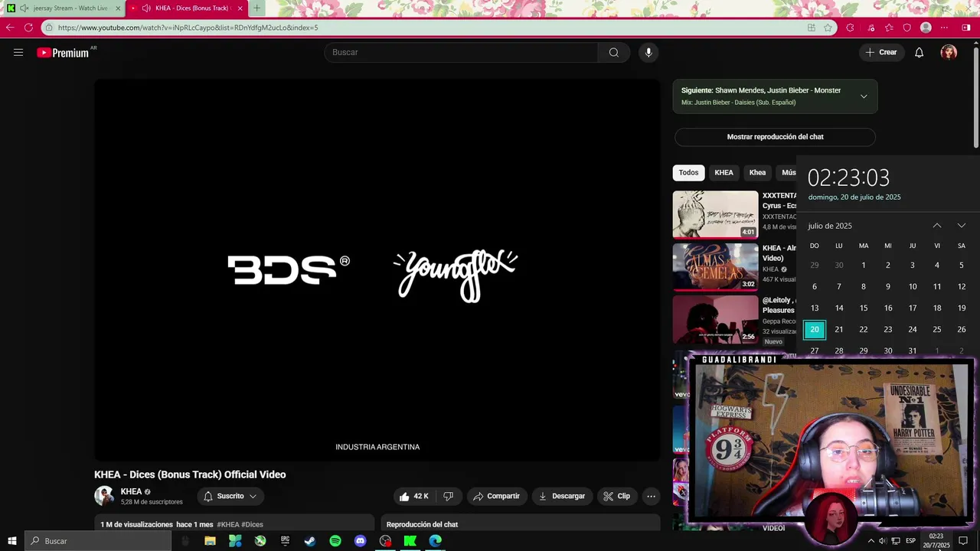Show hidden system tray icons
Image resolution: width=980 pixels, height=551 pixels.
(871, 541)
